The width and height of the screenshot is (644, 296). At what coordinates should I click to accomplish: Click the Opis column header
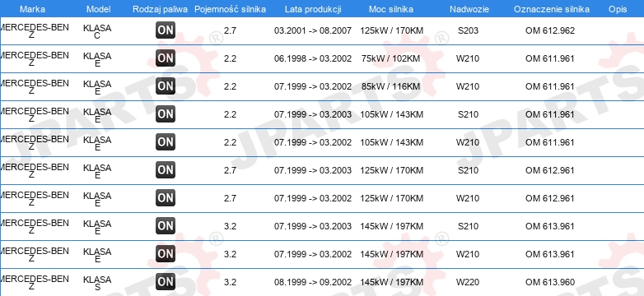(x=618, y=9)
